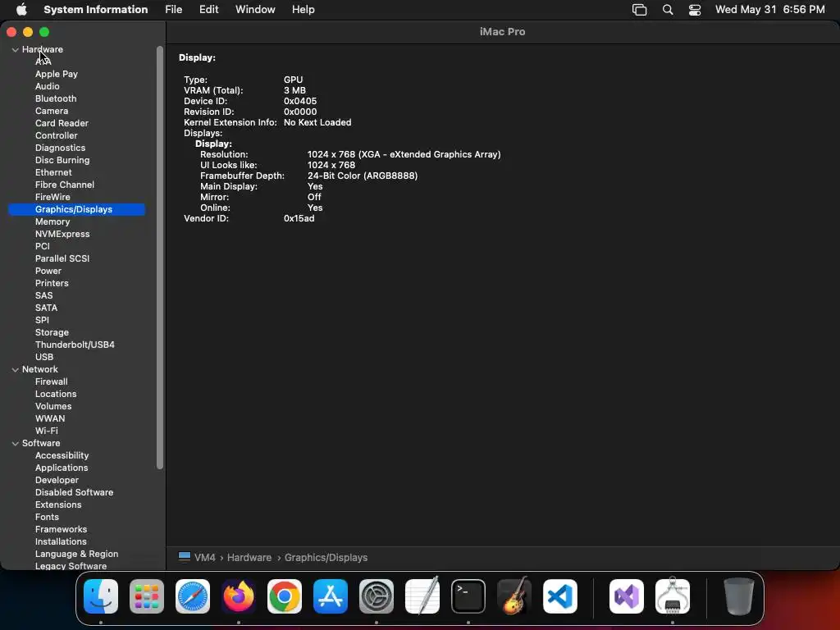Viewport: 840px width, 630px height.
Task: Click the date and time in menu bar
Action: pyautogui.click(x=769, y=10)
